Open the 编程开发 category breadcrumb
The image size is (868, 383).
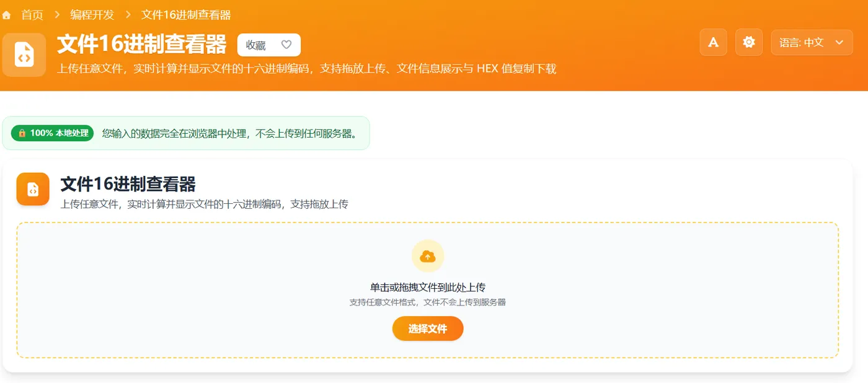[x=93, y=14]
